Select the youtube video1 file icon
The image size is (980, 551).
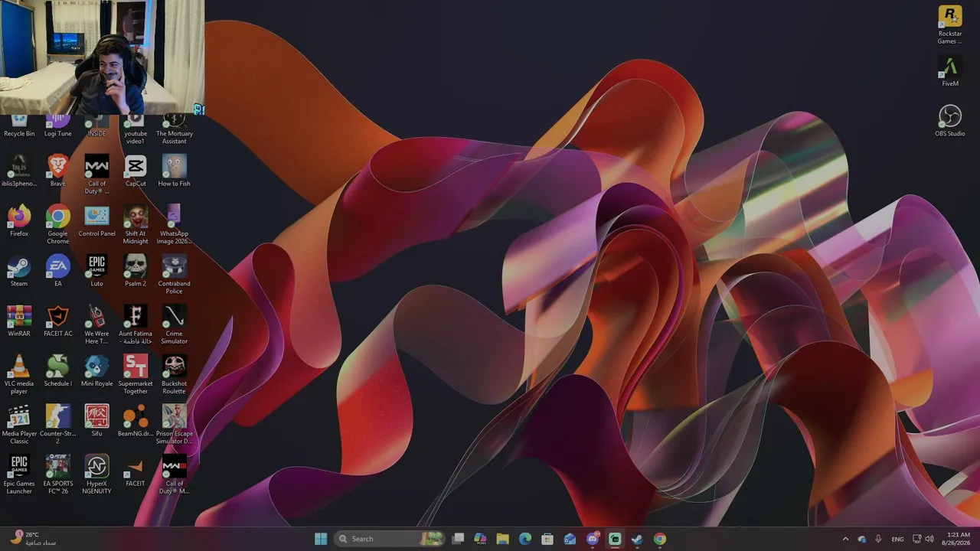click(x=136, y=130)
